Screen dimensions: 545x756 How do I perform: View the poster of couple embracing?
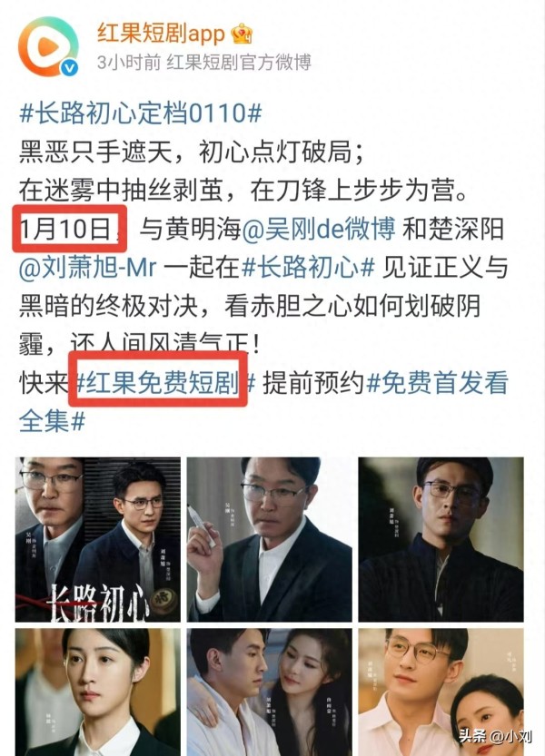pos(270,692)
